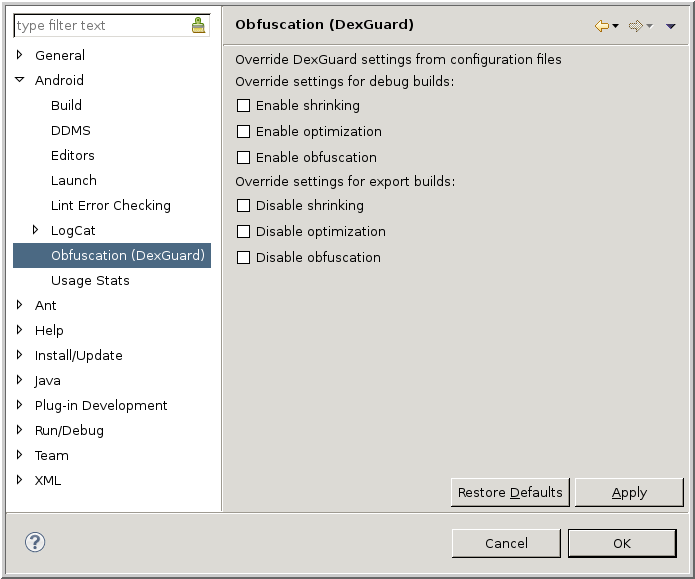695x579 pixels.
Task: Open the Usage Stats preference page
Action: click(90, 280)
